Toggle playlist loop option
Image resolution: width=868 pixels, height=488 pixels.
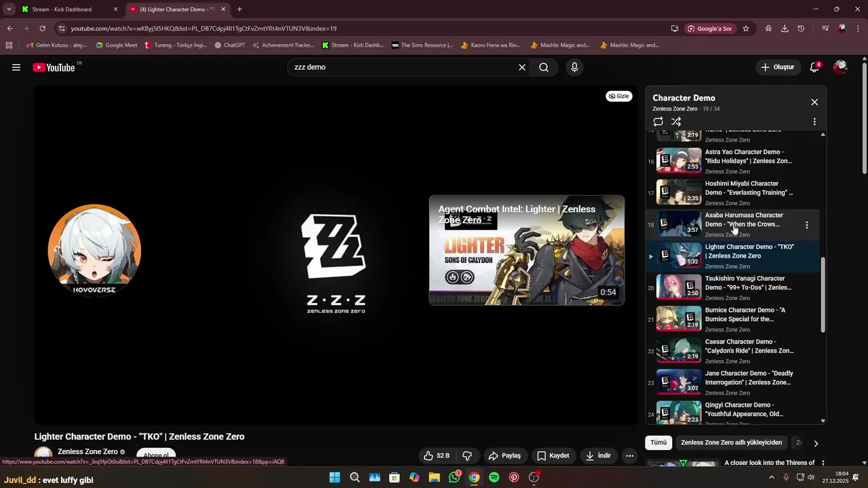tap(658, 122)
